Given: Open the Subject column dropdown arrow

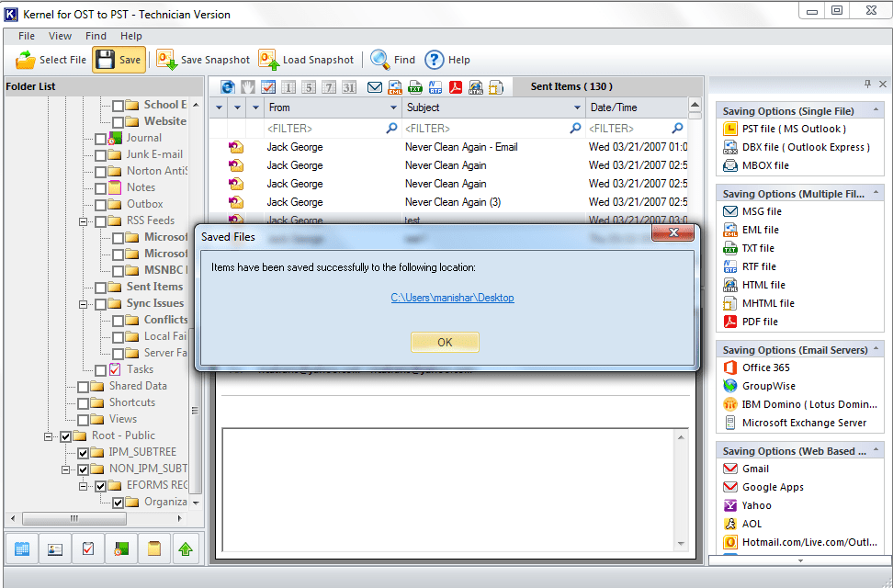Looking at the screenshot, I should 577,107.
